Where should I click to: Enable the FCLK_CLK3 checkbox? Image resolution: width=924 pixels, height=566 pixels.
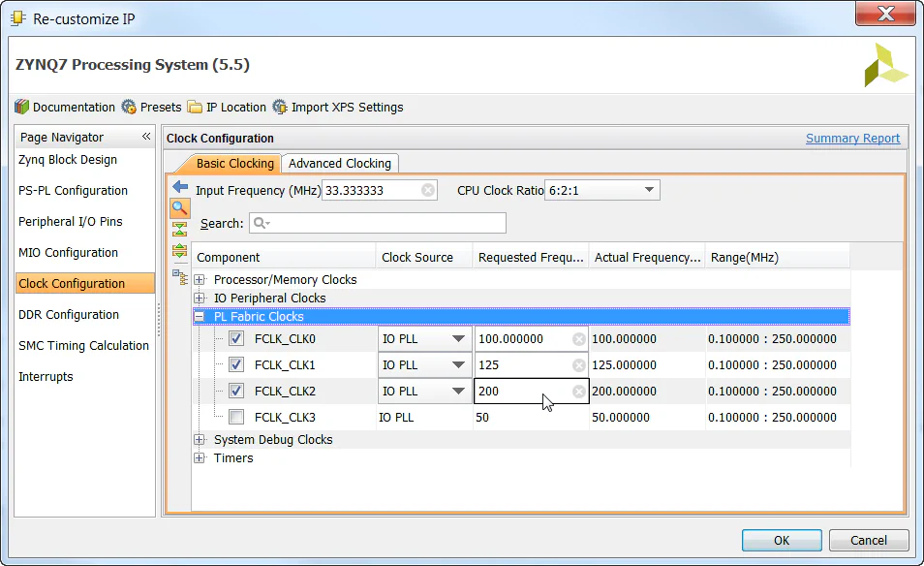[236, 418]
